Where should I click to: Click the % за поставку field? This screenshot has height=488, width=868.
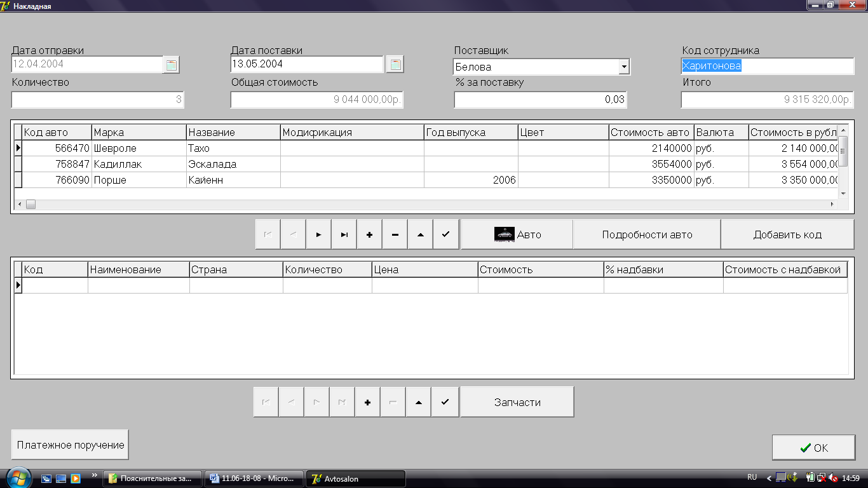point(541,100)
